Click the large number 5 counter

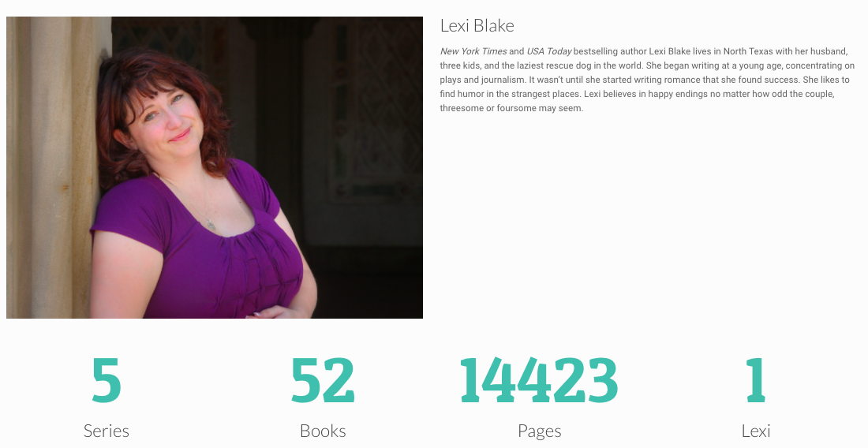pos(107,380)
